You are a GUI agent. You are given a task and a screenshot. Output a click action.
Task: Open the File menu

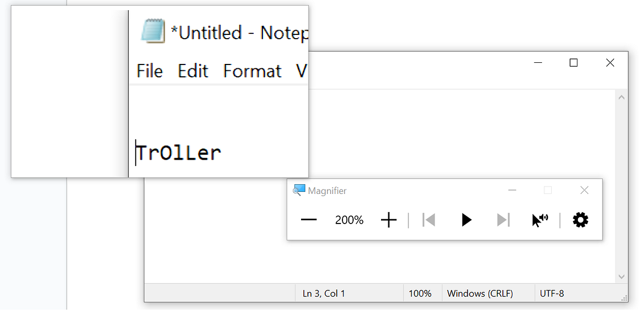(x=149, y=70)
